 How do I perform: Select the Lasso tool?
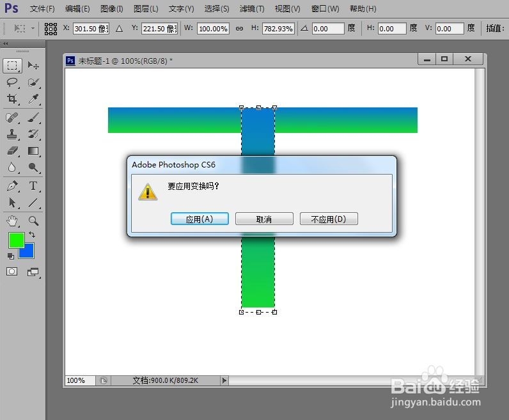click(12, 82)
